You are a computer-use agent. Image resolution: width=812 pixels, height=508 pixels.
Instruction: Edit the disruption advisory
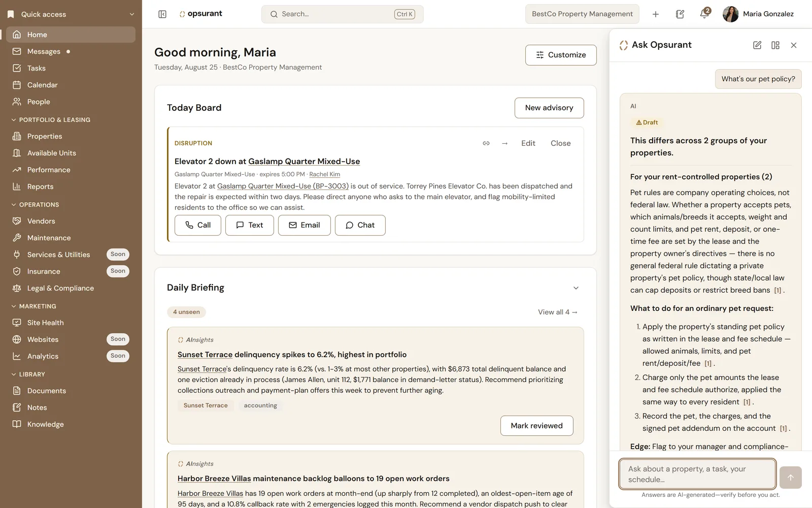click(528, 143)
